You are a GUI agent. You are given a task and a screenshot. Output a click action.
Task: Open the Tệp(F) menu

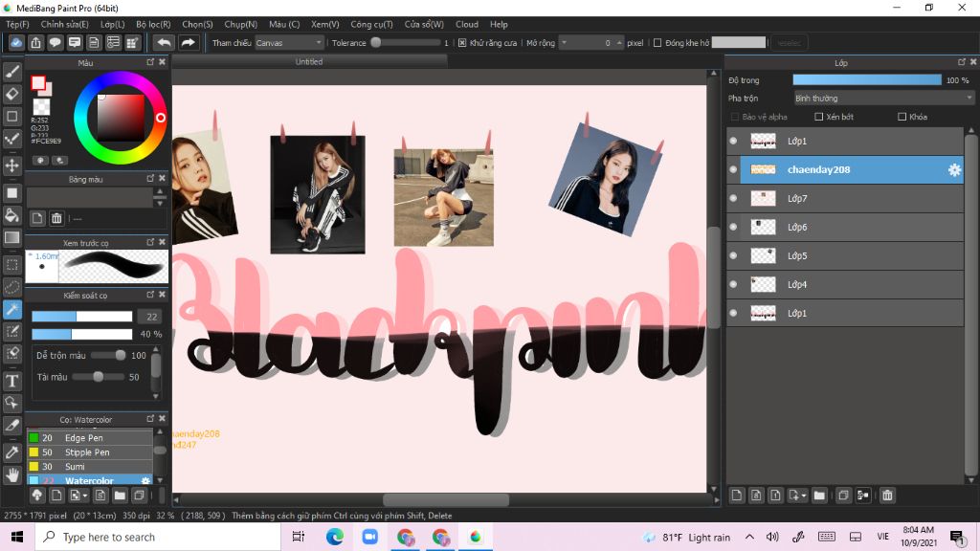(x=17, y=24)
